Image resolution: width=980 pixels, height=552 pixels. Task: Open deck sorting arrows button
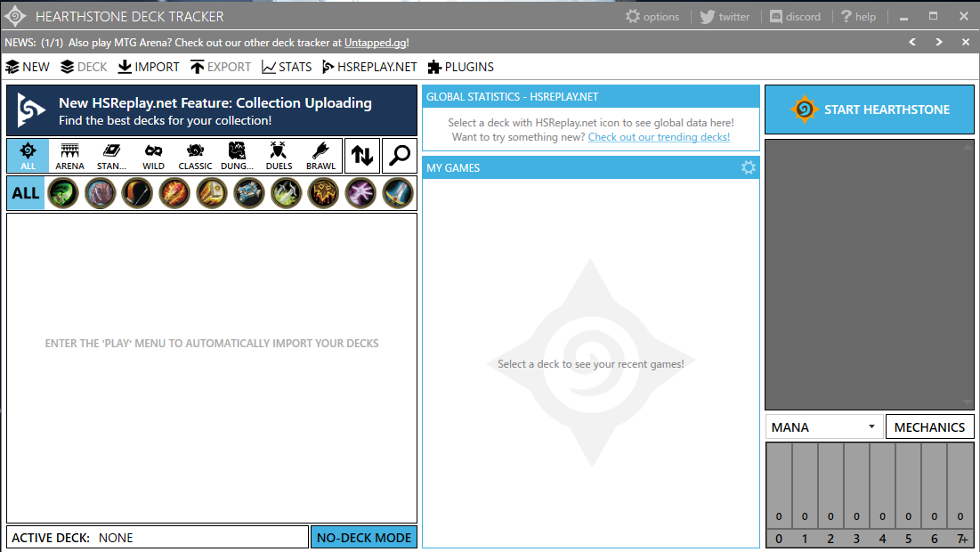tap(362, 156)
